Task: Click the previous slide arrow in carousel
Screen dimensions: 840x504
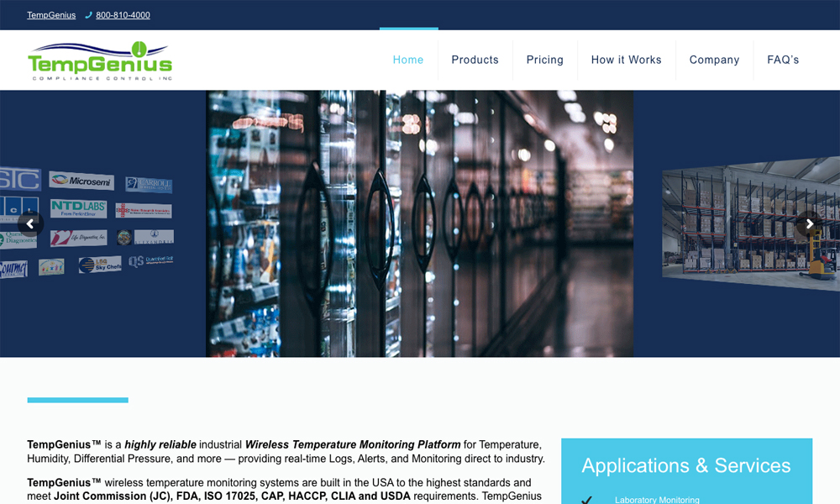Action: [x=30, y=223]
